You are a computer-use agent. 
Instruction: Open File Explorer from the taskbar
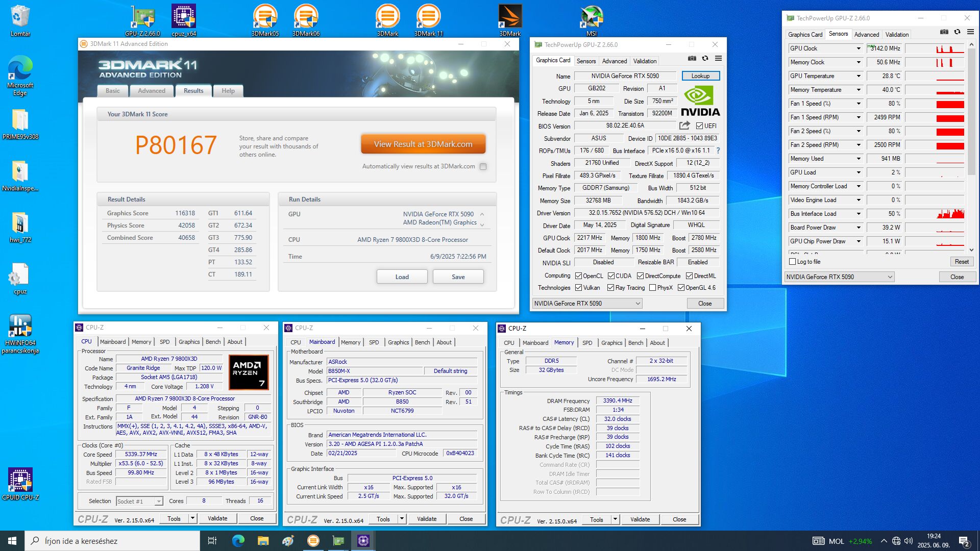263,541
